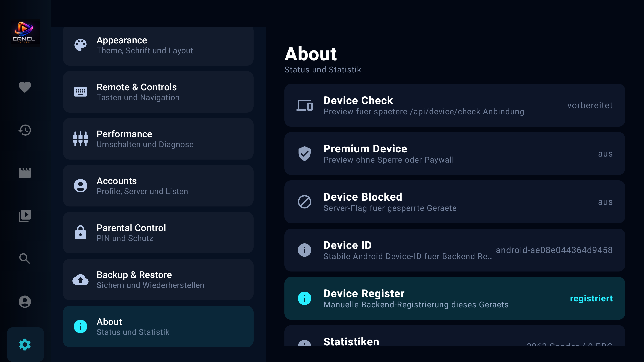Open Backup & Restore settings
The image size is (644, 362).
point(158,280)
